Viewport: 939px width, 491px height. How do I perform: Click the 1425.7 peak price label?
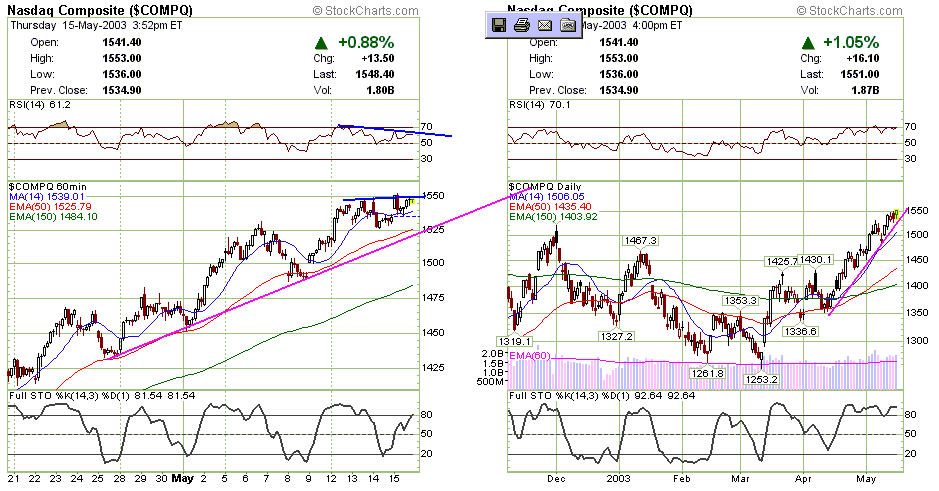782,262
